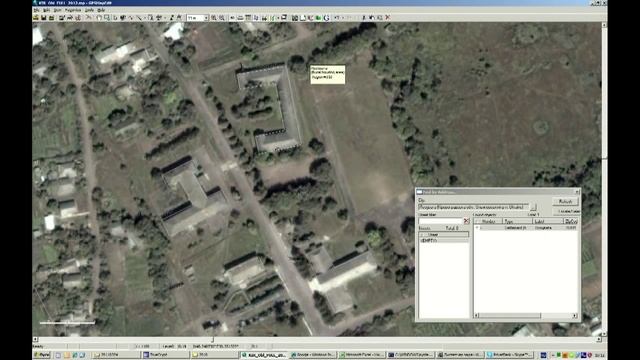Switch to the Microsoft Excel taskbar item
Viewport: 640px width, 360px height.
(362, 355)
